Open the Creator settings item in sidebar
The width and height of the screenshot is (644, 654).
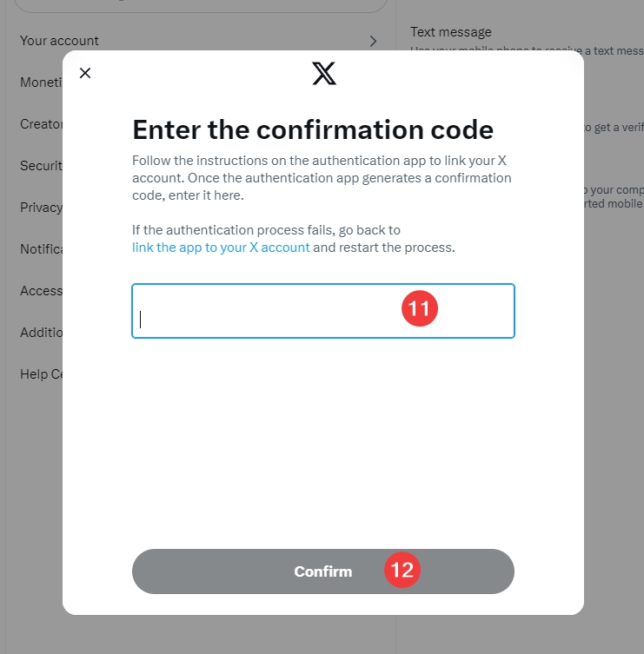(x=41, y=123)
